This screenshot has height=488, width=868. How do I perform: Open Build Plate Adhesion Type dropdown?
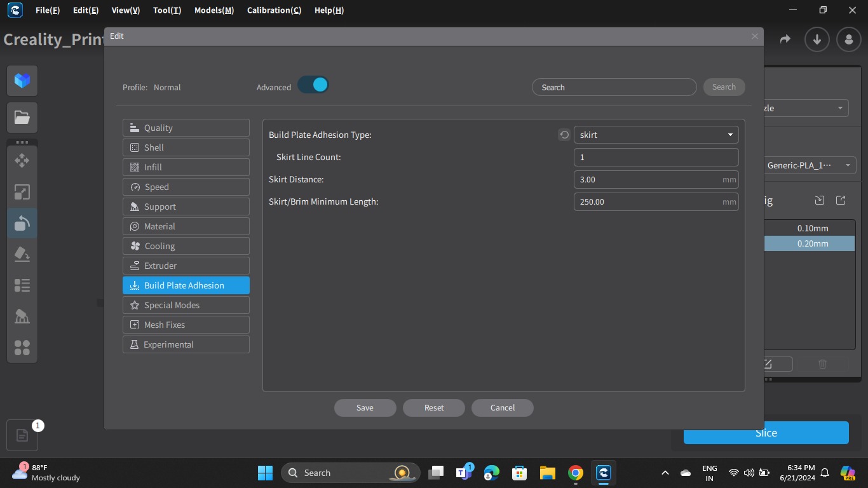click(x=656, y=135)
